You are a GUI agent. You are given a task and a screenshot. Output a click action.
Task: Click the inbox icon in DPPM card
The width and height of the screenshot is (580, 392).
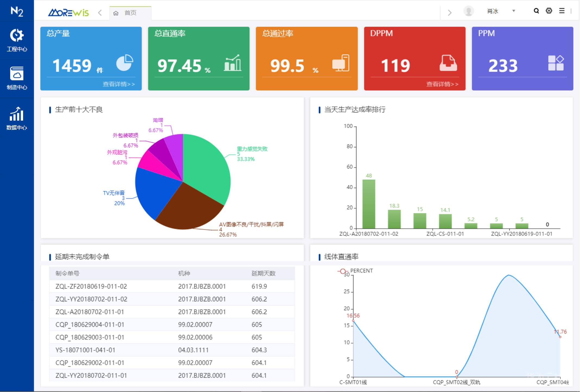[x=448, y=63]
